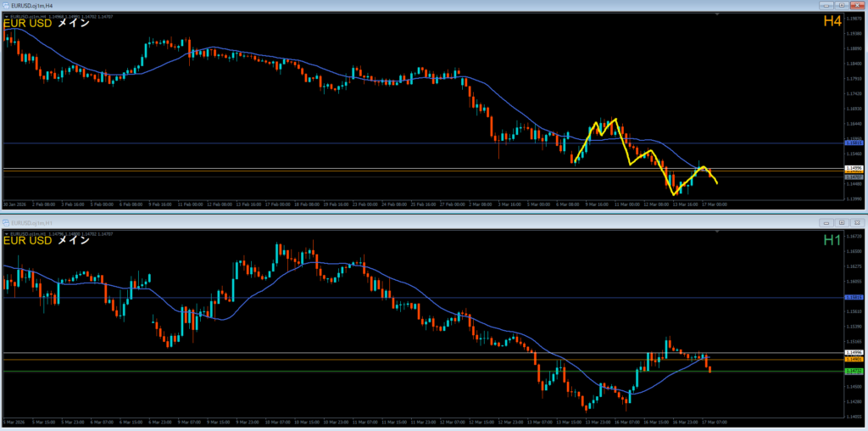Click the orange H4 timeframe label

tap(832, 21)
